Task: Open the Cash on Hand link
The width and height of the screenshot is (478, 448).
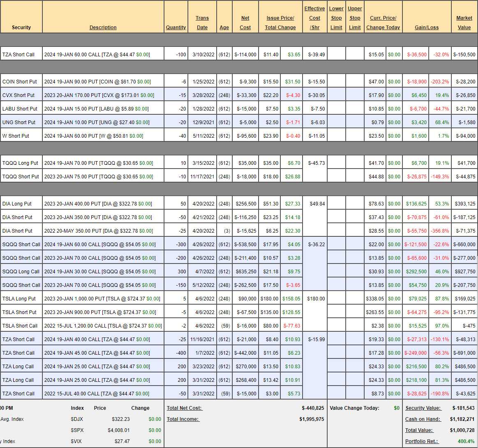Action: click(423, 419)
